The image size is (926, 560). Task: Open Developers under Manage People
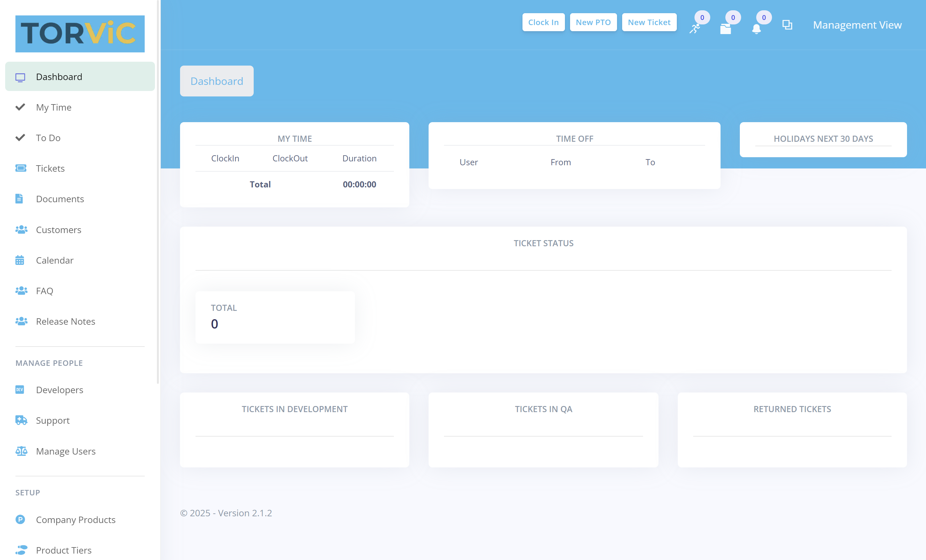click(80, 389)
